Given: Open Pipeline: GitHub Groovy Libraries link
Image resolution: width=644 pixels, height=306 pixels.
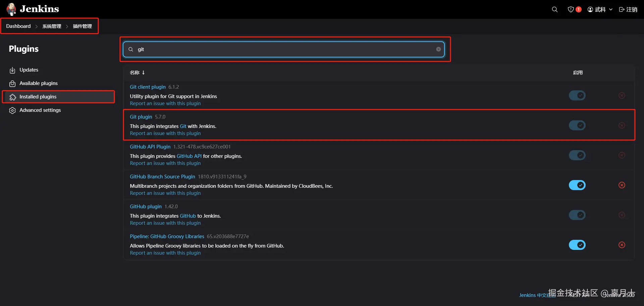Looking at the screenshot, I should click(x=167, y=236).
